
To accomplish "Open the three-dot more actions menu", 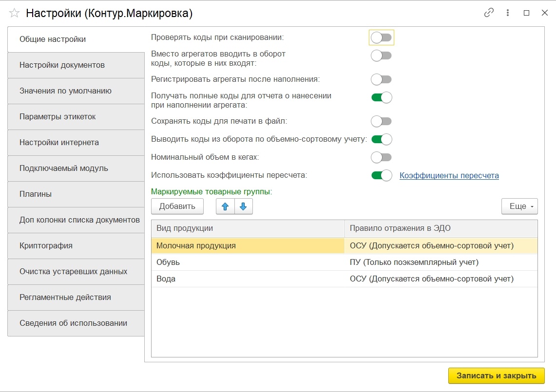I will 508,13.
